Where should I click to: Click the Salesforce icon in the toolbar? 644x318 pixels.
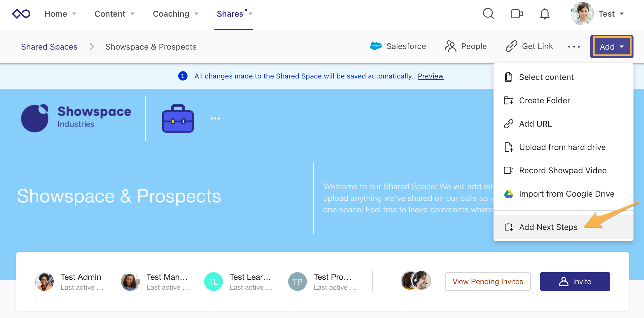(376, 46)
